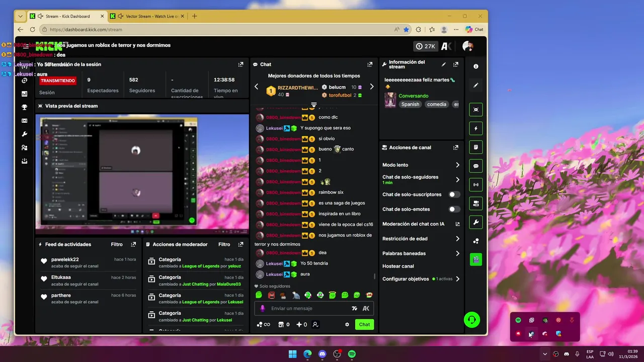Click the chat bubble icon in right sidebar
The image size is (644, 362).
476,166
